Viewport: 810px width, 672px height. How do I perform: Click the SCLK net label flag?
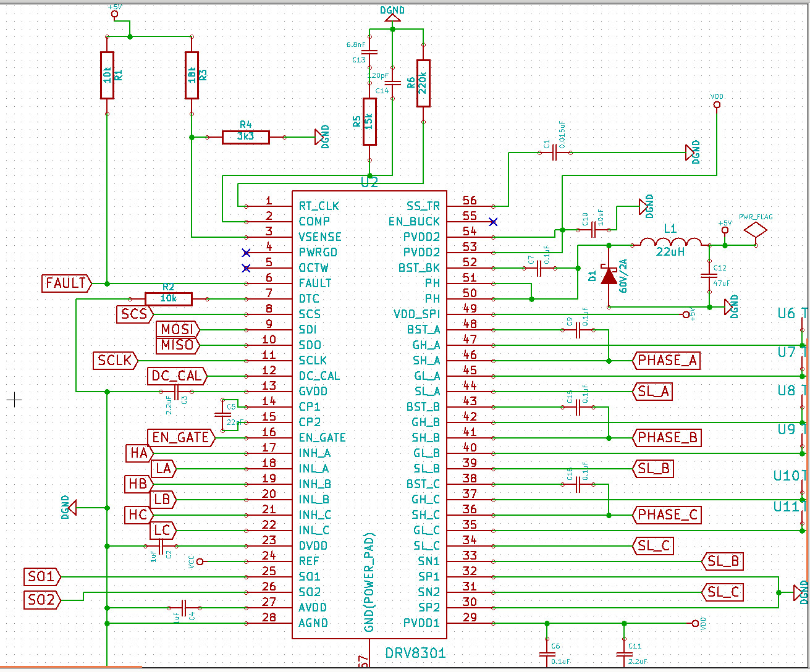click(x=116, y=361)
